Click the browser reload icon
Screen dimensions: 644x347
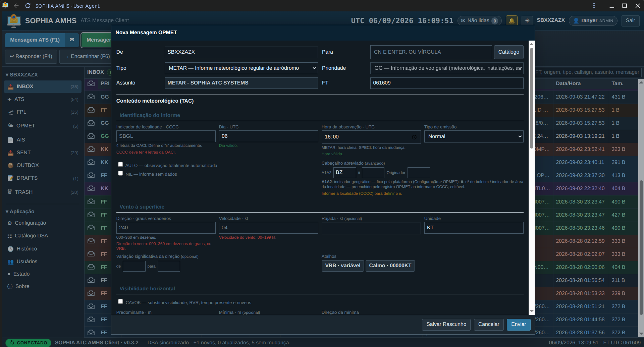point(28,6)
